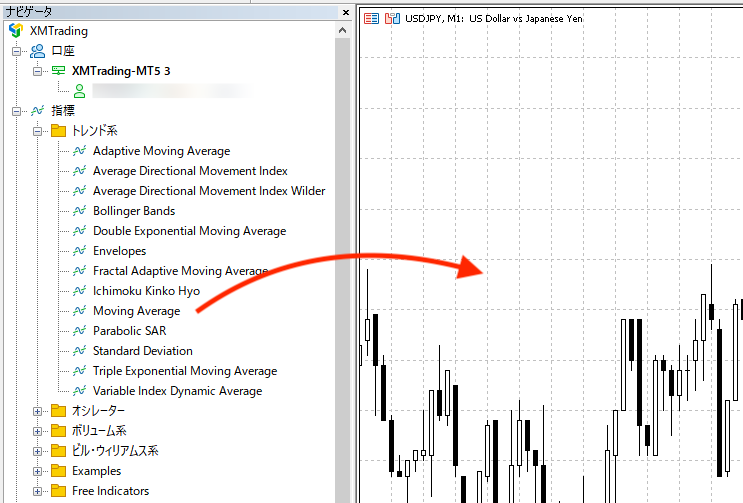Select 'Envelopes' text
This screenshot has height=503, width=743.
click(x=119, y=251)
